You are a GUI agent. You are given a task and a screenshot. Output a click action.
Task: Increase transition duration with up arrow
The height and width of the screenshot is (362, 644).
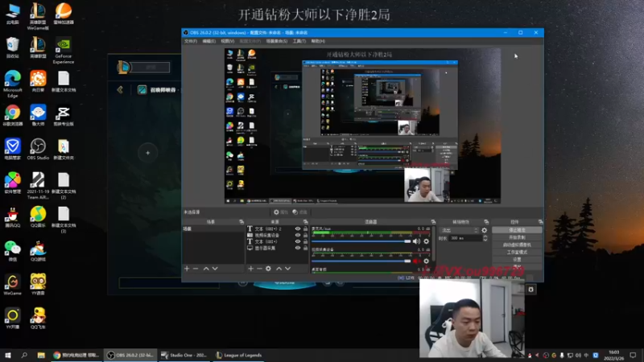[485, 237]
